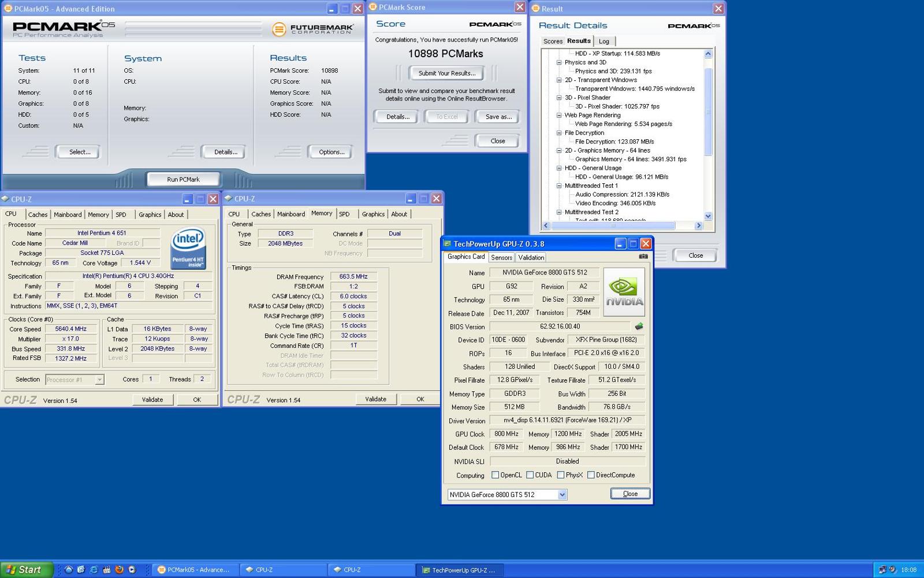Open the GPU selection dropdown in GPU-Z
Viewport: 924px width, 578px height.
coord(562,495)
